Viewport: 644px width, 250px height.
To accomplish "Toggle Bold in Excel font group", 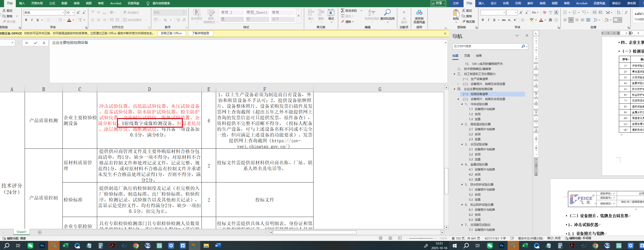I will coord(26,20).
